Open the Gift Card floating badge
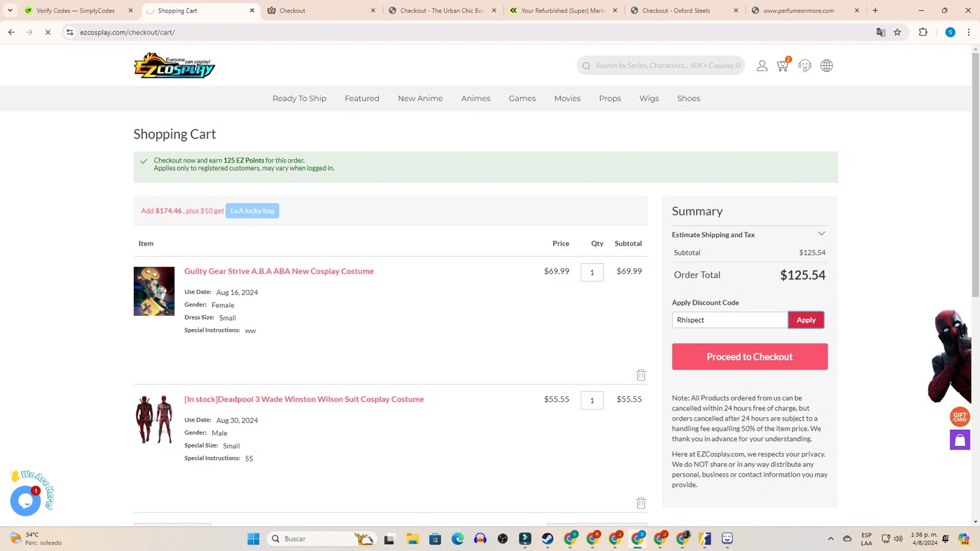Image resolution: width=980 pixels, height=551 pixels. [x=960, y=417]
